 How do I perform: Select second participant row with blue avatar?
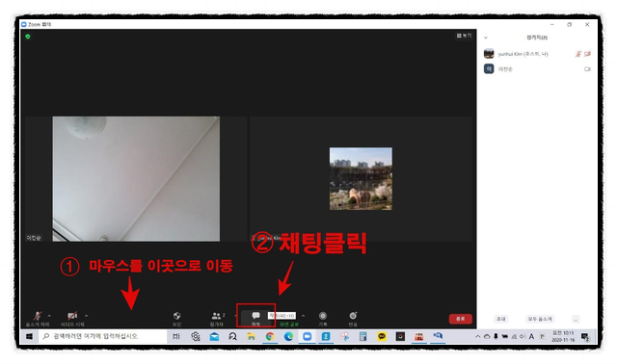pyautogui.click(x=537, y=69)
